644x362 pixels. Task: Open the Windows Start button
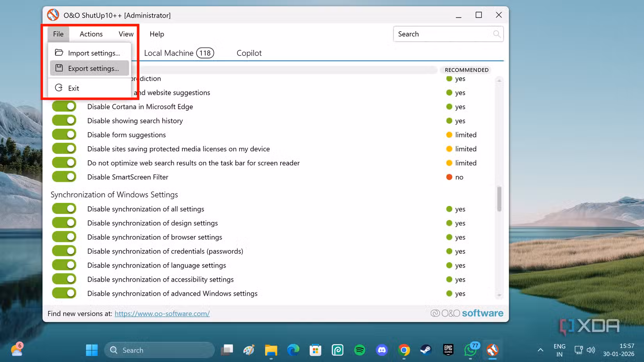[92, 350]
